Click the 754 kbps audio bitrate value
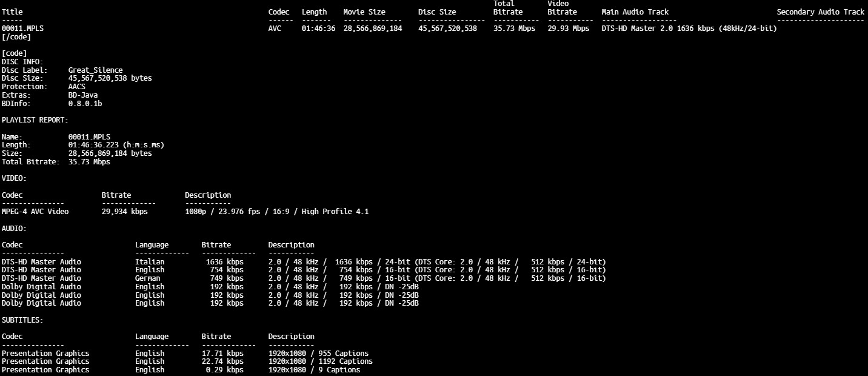The height and width of the screenshot is (376, 868). 224,270
